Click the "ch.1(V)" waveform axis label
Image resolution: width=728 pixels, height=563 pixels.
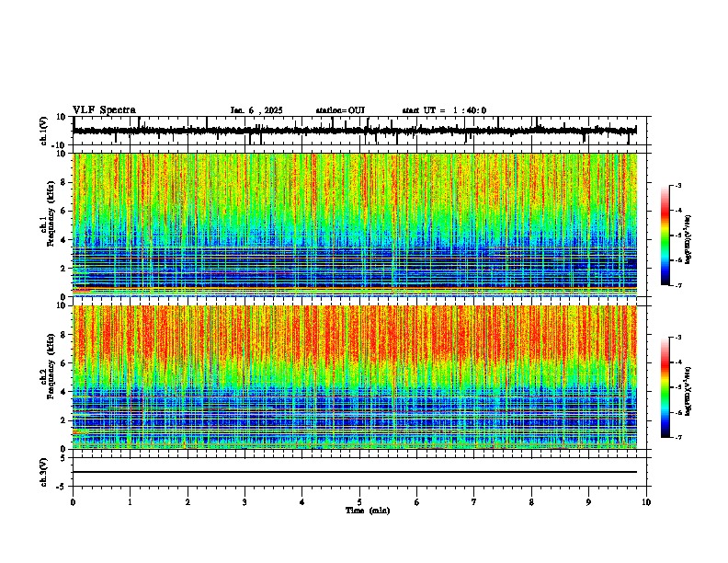coord(44,131)
